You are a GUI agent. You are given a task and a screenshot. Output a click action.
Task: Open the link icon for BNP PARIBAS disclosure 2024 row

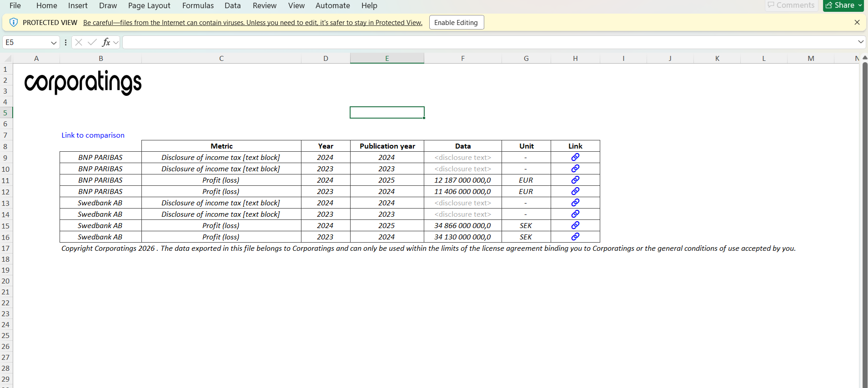pos(575,157)
